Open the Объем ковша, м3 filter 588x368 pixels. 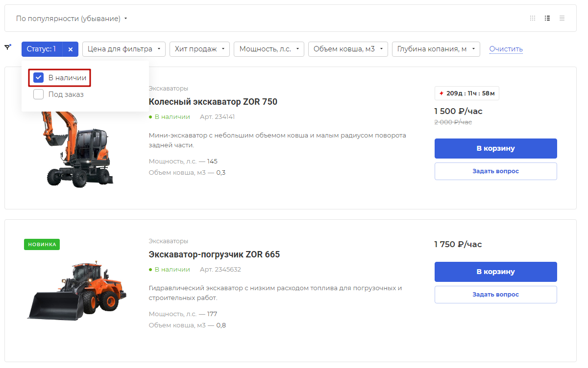(x=348, y=49)
